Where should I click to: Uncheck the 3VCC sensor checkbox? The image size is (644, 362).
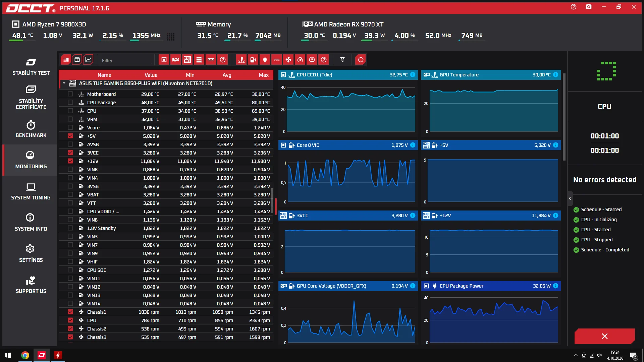click(x=70, y=153)
